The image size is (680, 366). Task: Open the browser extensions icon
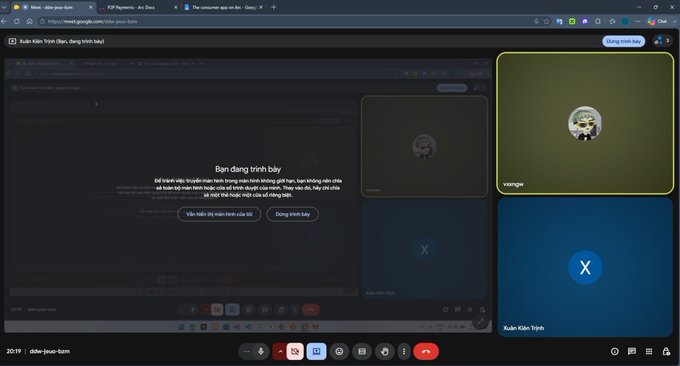tap(598, 21)
